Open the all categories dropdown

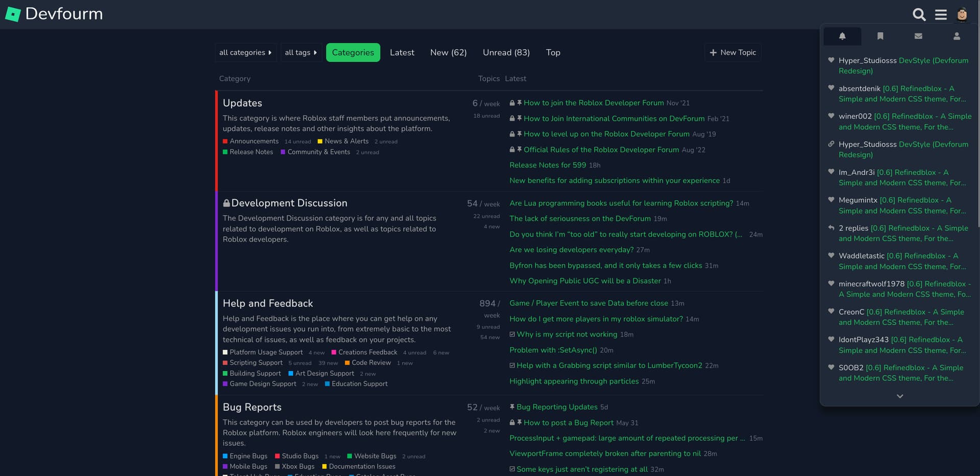click(x=246, y=52)
